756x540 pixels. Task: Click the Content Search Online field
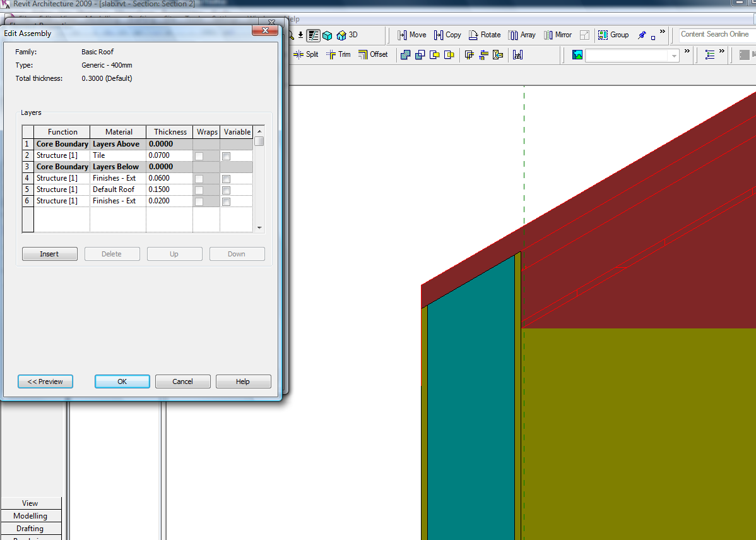(x=716, y=35)
